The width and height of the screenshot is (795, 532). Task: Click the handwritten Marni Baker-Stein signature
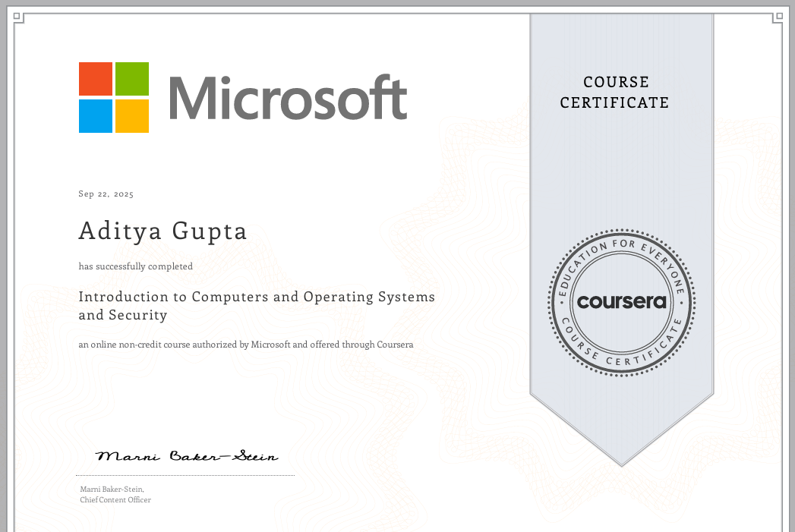(x=187, y=456)
